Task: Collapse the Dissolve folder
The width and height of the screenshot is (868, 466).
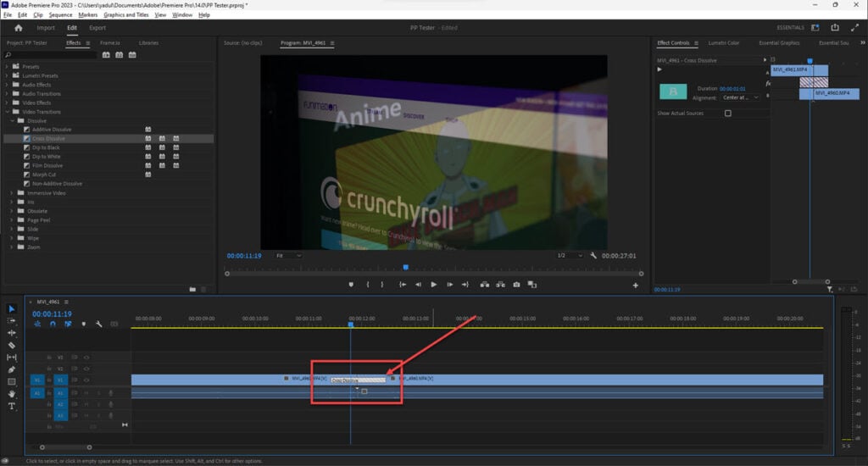Action: (12, 120)
